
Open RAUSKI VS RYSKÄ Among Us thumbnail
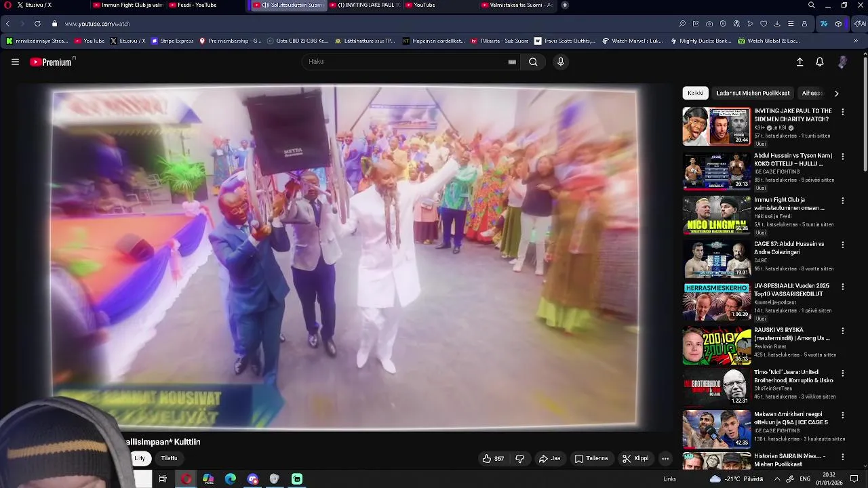[x=717, y=346]
